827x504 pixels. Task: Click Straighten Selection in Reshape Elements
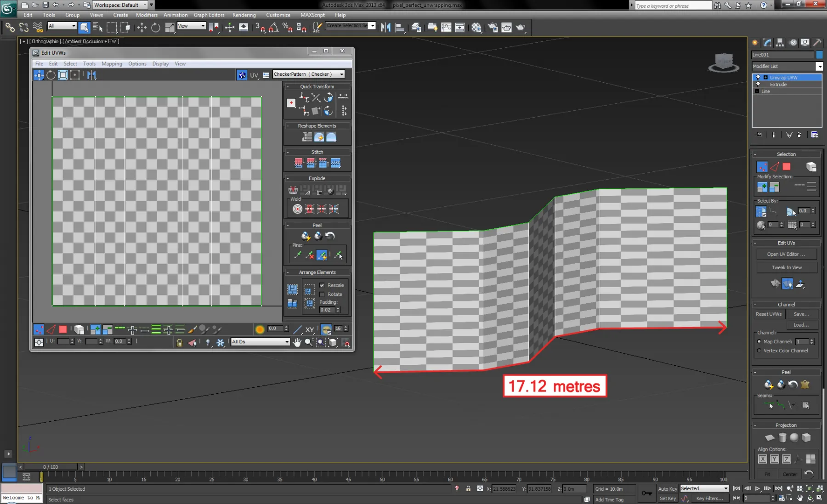click(x=307, y=137)
